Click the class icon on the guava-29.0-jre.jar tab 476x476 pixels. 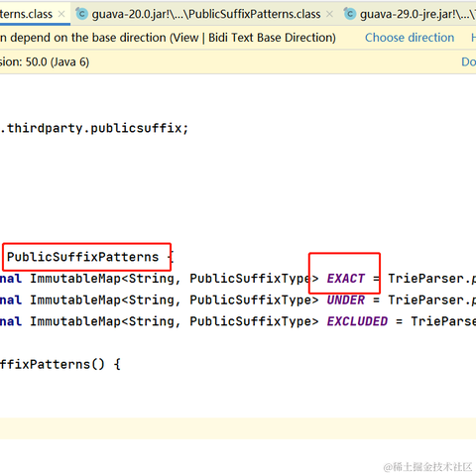click(x=350, y=14)
